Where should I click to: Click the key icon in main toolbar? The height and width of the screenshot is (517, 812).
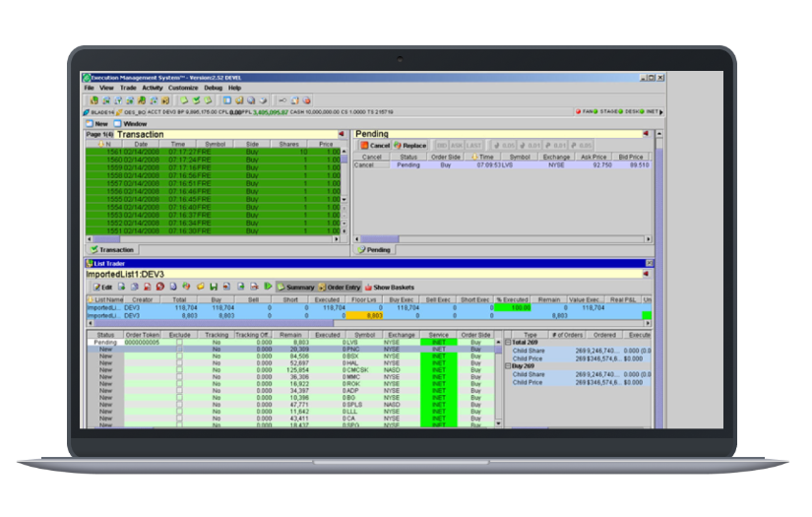tap(282, 100)
